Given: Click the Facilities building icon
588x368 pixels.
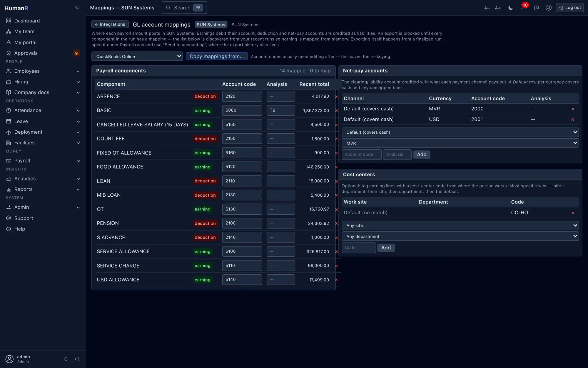Looking at the screenshot, I should [x=9, y=143].
